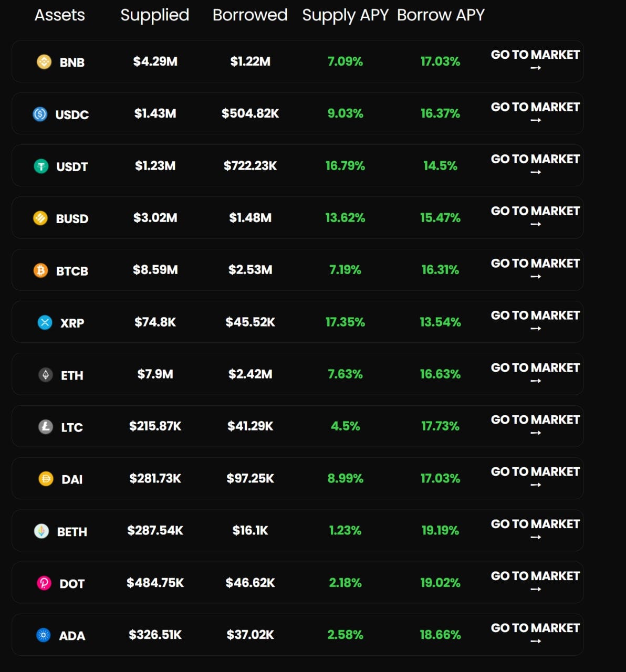Click the $7.9M supplied value for ETH

155,374
